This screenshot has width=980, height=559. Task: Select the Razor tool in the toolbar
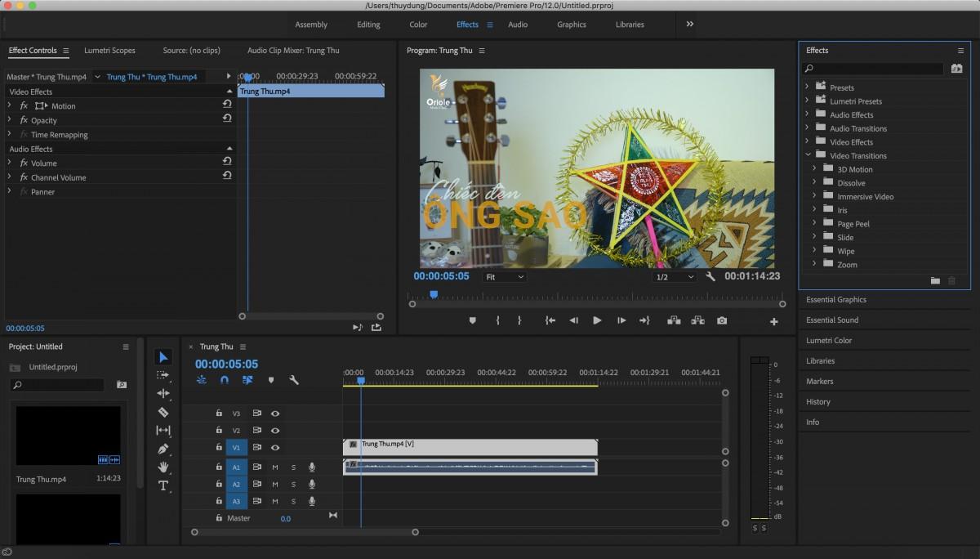click(x=163, y=412)
